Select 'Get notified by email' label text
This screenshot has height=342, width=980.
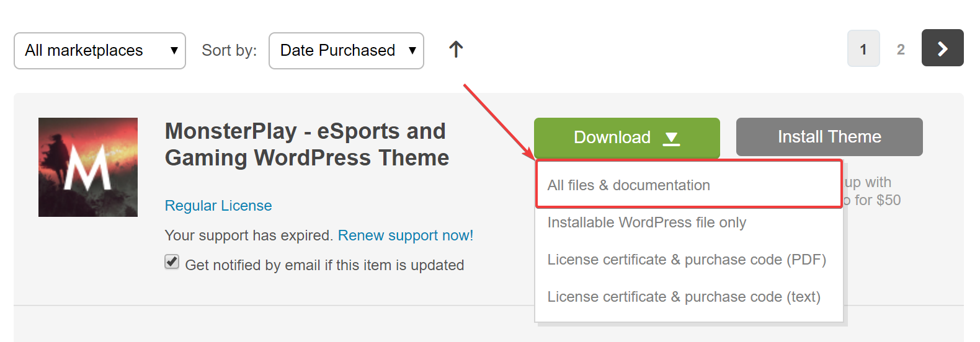pyautogui.click(x=324, y=265)
